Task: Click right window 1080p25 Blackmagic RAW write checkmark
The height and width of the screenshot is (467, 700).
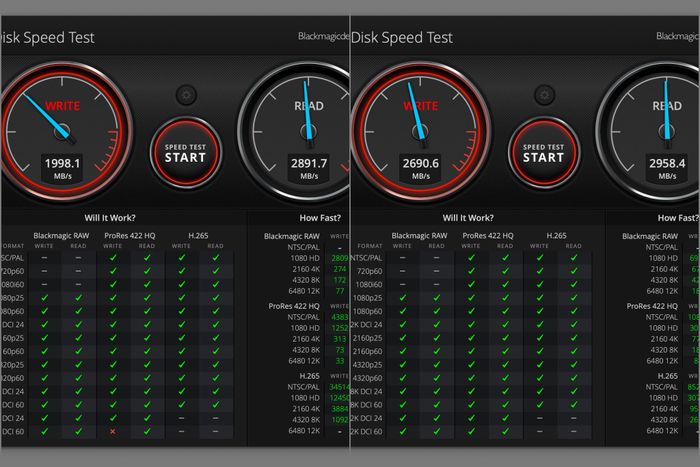Action: tap(403, 298)
